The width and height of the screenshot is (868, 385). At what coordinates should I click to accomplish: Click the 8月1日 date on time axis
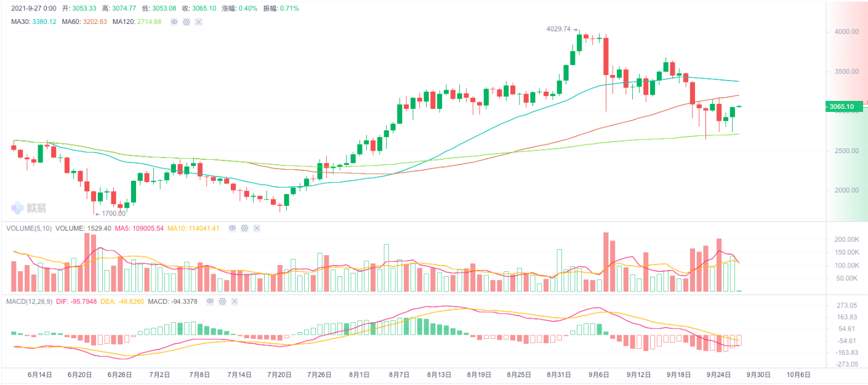(360, 373)
